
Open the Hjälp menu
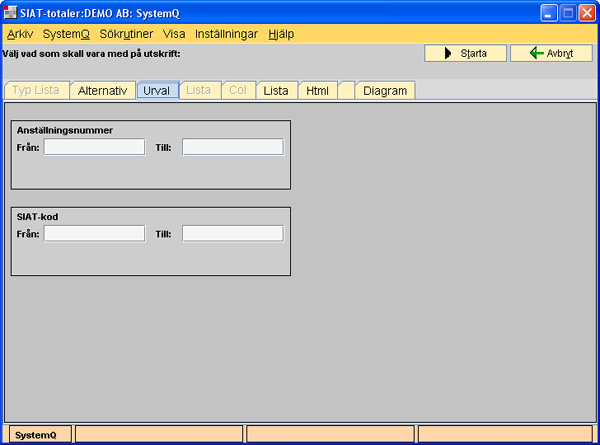281,33
